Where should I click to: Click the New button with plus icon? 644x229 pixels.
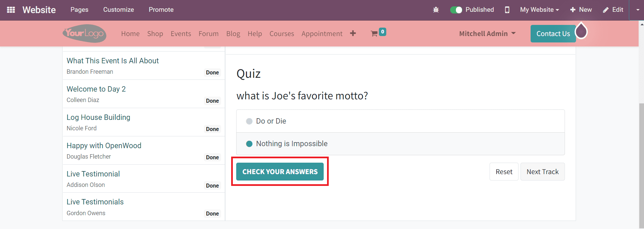click(x=581, y=10)
